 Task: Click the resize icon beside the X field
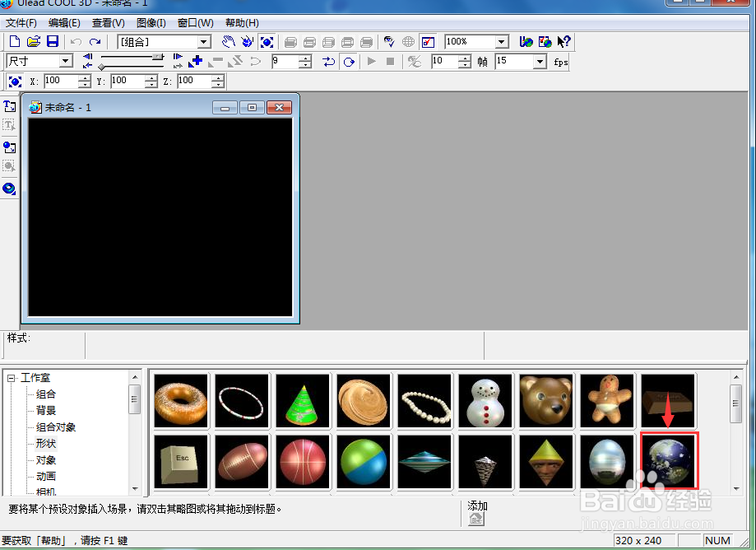15,82
